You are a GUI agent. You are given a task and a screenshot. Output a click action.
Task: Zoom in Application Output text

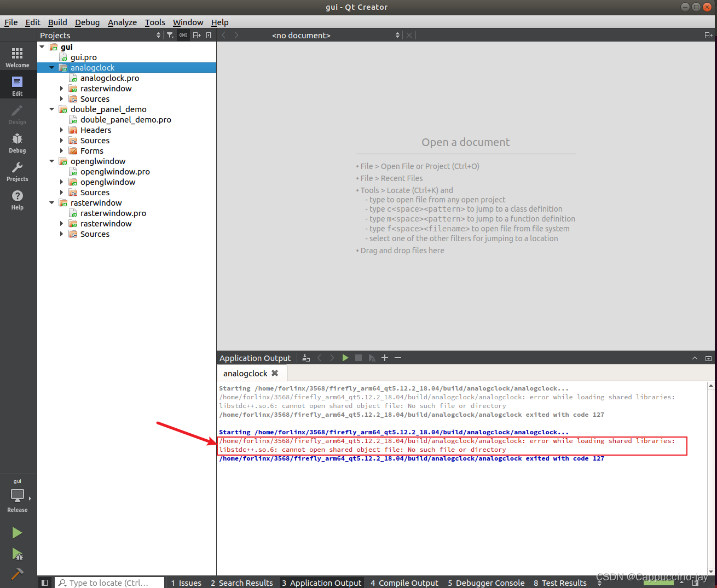click(x=385, y=358)
